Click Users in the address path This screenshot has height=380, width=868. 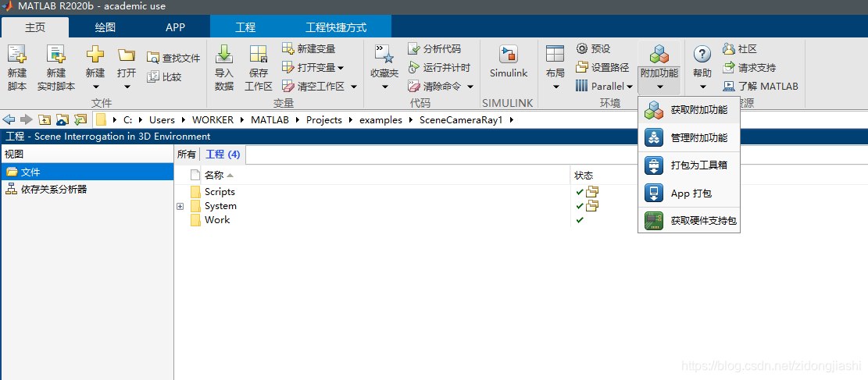point(162,120)
